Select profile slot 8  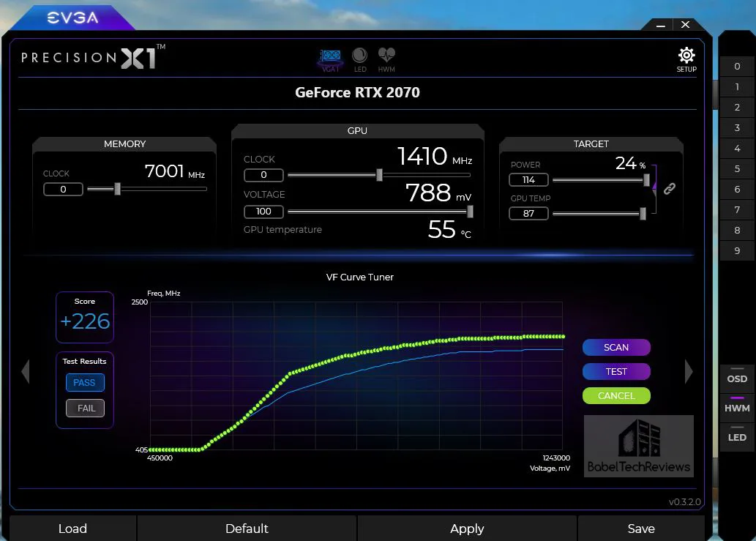point(737,231)
